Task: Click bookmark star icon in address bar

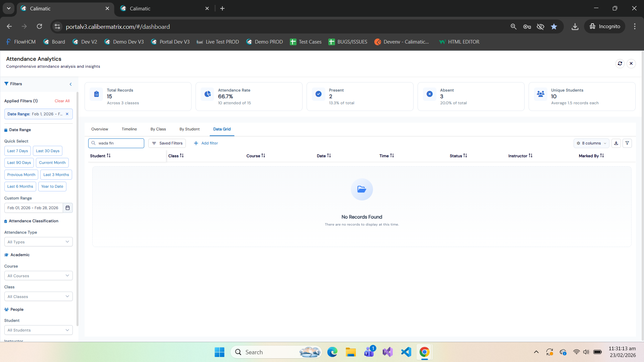Action: pyautogui.click(x=554, y=26)
